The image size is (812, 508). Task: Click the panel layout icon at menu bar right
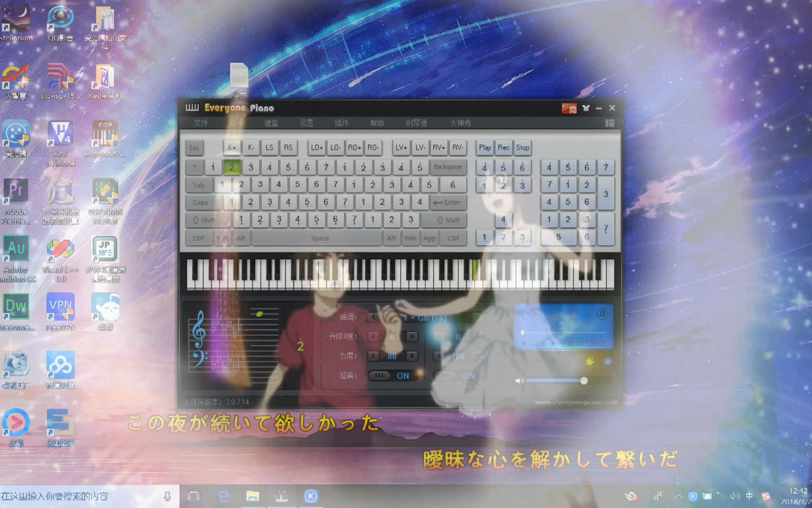pyautogui.click(x=610, y=123)
